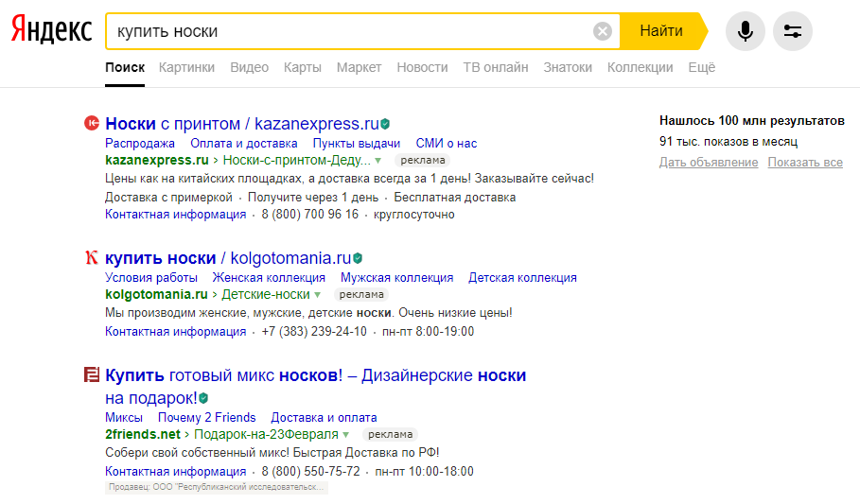Click the 'Подарок-на-23Февраля' breadcrumb
The width and height of the screenshot is (860, 504).
click(267, 434)
